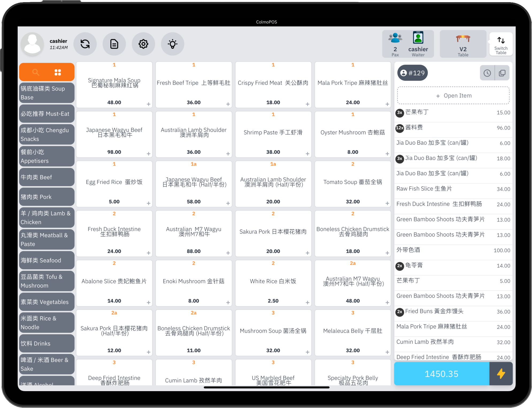Image resolution: width=532 pixels, height=408 pixels.
Task: Open the V2 Table selector
Action: coord(463,44)
